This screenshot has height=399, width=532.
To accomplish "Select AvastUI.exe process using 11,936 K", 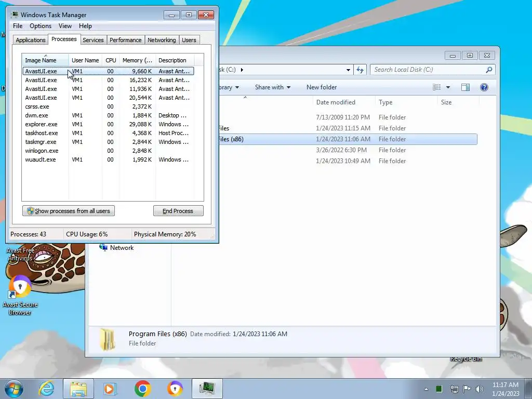I will pos(108,89).
